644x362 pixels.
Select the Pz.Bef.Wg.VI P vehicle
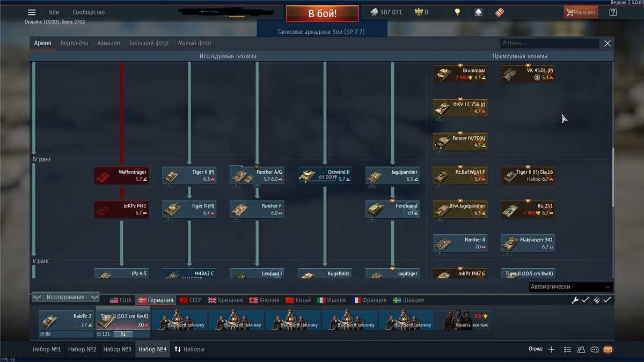coord(460,175)
